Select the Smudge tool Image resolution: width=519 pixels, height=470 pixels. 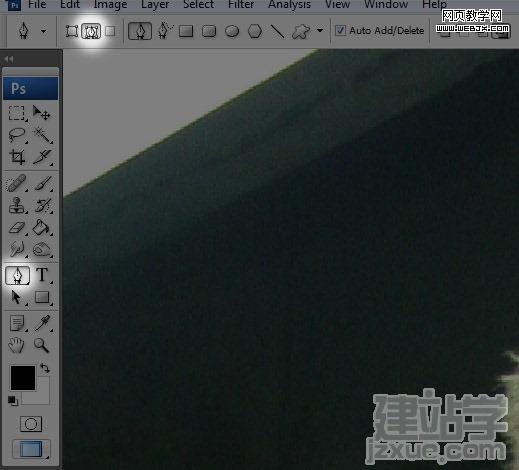click(x=17, y=249)
